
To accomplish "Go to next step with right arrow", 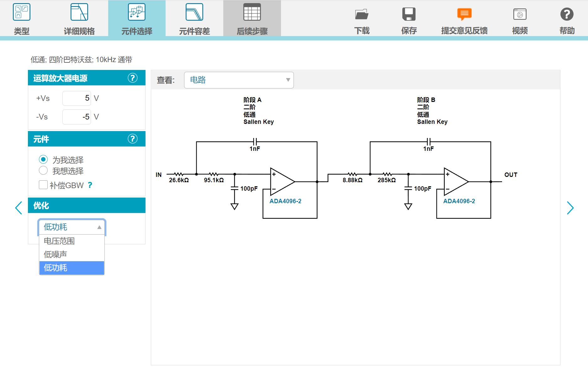I will click(570, 208).
